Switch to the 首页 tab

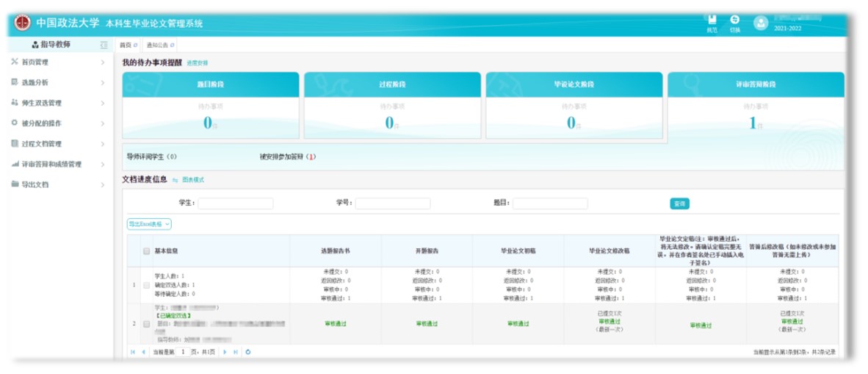point(127,46)
